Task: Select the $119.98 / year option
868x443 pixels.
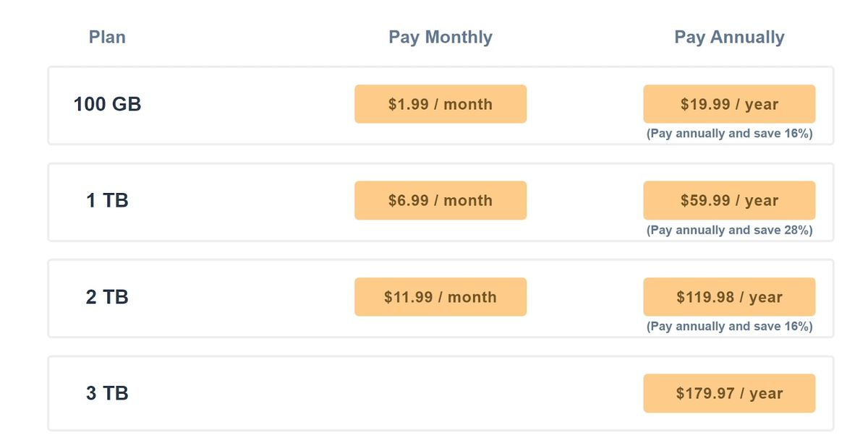Action: (729, 297)
